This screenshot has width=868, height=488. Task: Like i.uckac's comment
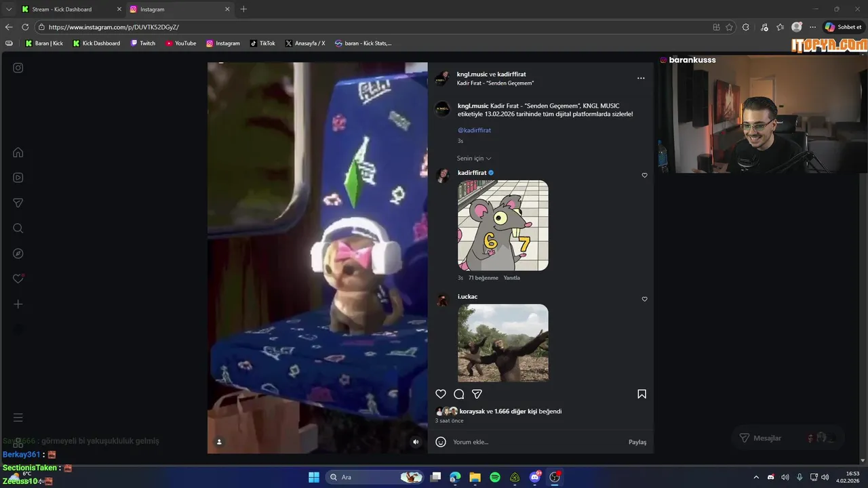tap(644, 299)
